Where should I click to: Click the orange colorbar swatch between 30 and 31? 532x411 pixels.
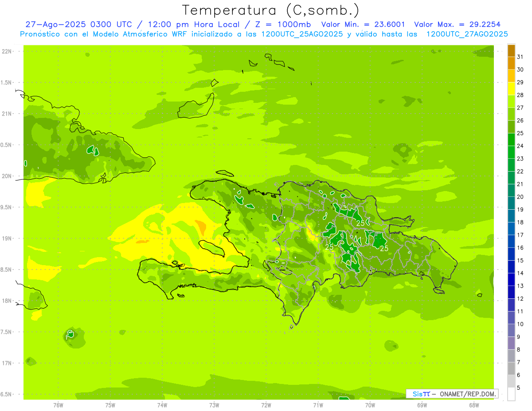511,63
